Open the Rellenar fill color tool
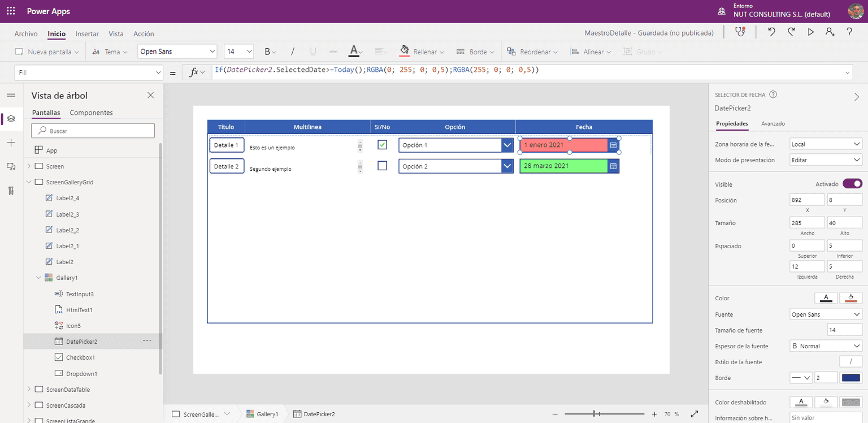The image size is (868, 423). 420,51
